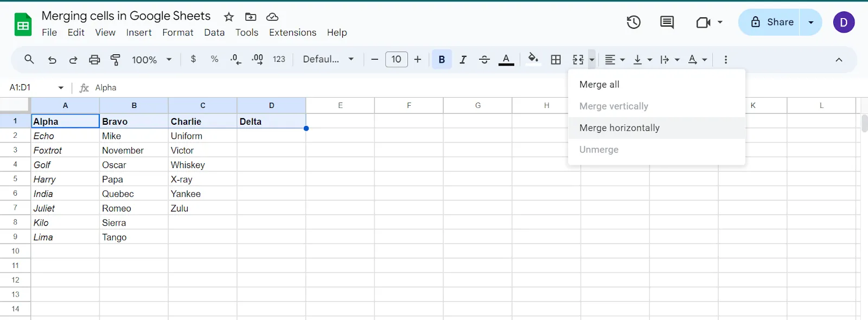Activate the paint format tool
Screen dimensions: 868x320
(116, 60)
